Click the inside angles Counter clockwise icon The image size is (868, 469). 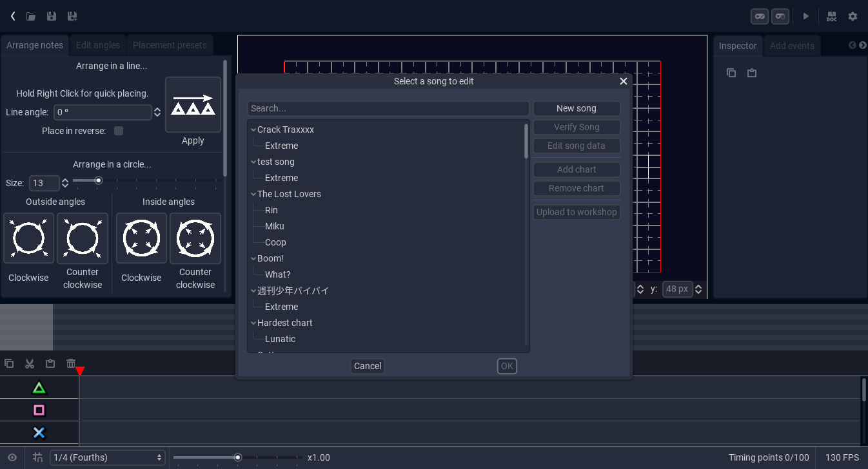195,238
